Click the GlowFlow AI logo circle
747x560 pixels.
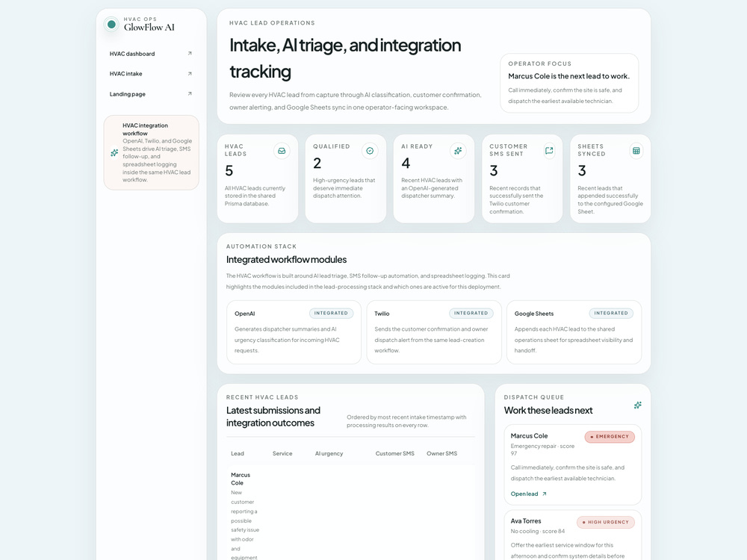pyautogui.click(x=111, y=25)
